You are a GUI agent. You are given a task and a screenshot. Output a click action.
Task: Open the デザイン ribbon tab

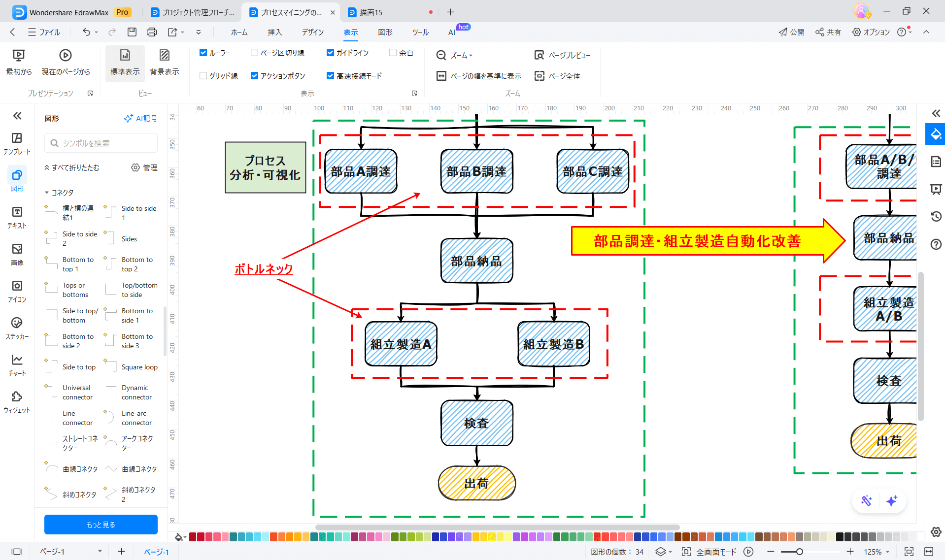coord(313,32)
